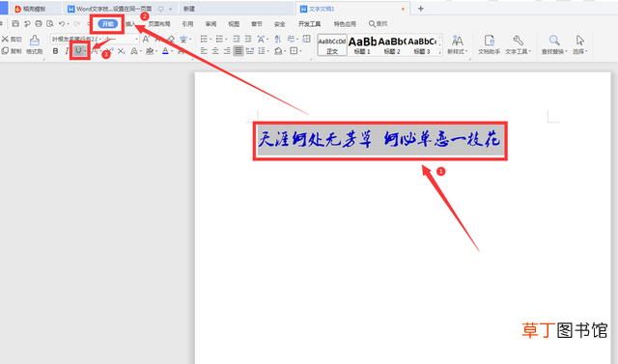This screenshot has height=364, width=618.
Task: Apply the 标题 2 heading style
Action: 392,45
